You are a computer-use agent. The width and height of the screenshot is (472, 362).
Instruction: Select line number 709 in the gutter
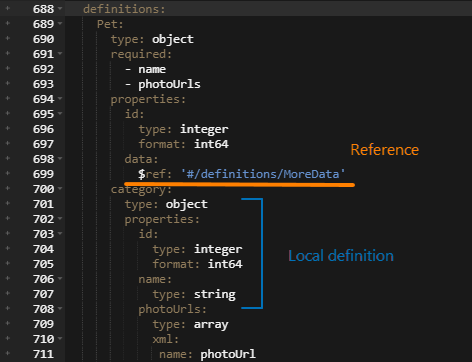(x=43, y=324)
